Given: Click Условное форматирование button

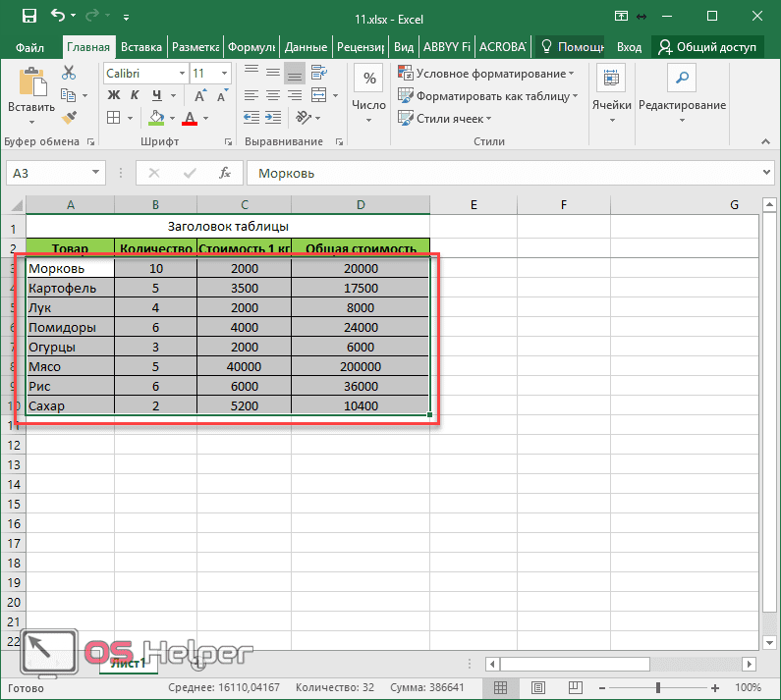Looking at the screenshot, I should [486, 74].
